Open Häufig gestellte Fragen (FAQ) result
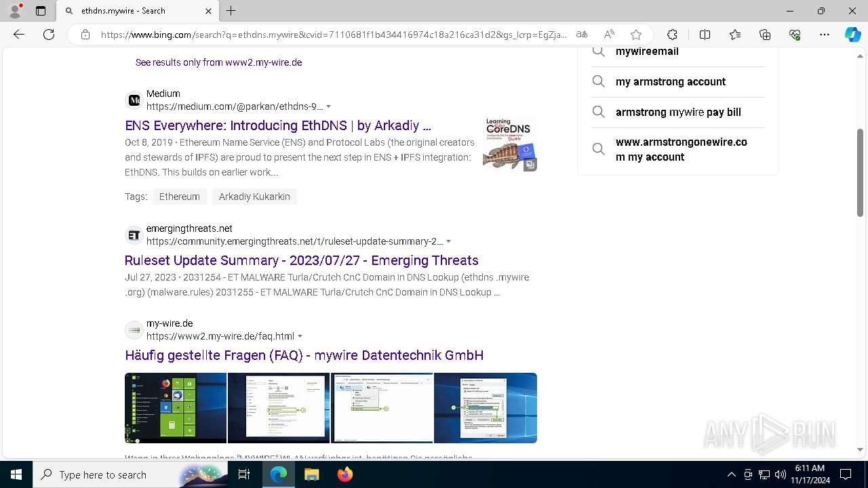The width and height of the screenshot is (868, 488). tap(304, 355)
